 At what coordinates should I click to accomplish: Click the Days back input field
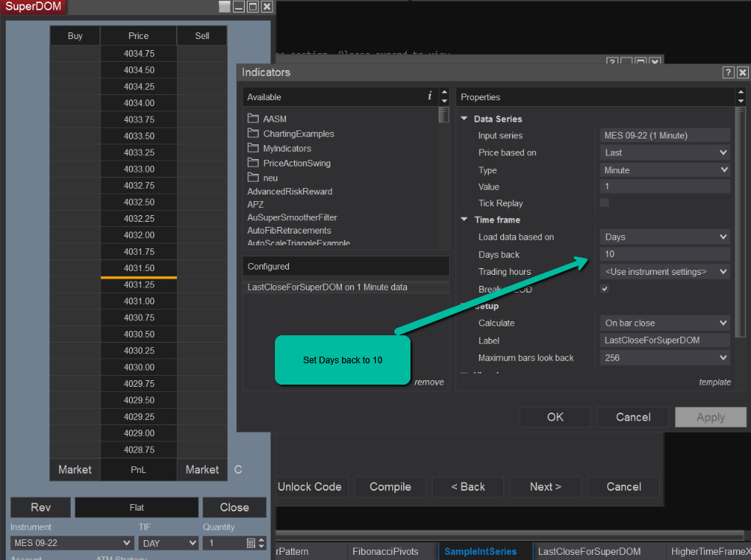pos(665,254)
